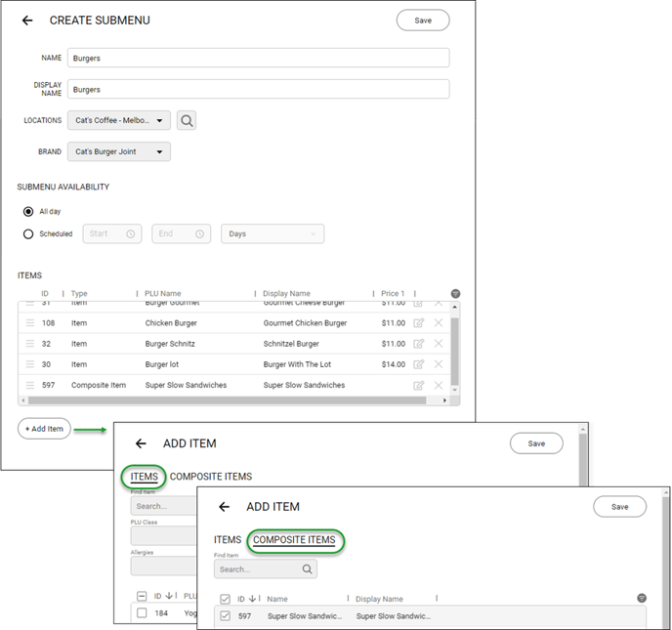Click the Price 1 column header
The height and width of the screenshot is (630, 672).
393,294
